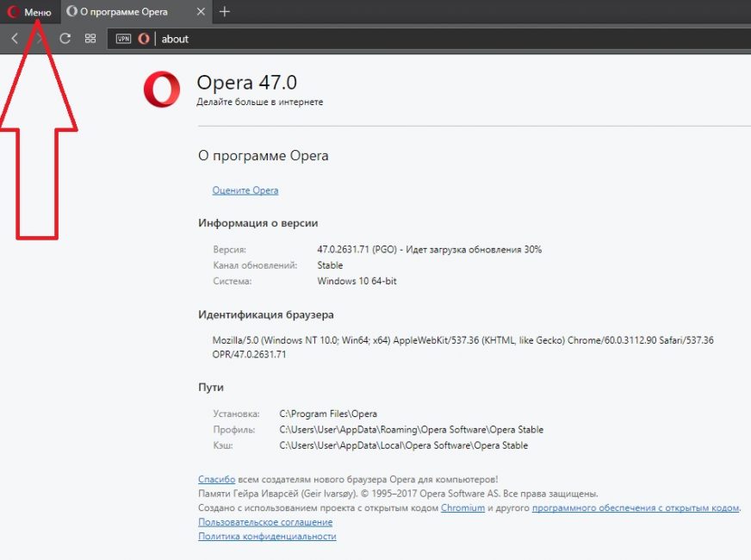Click the Идентификация браузера heading
The height and width of the screenshot is (560, 751).
click(266, 314)
